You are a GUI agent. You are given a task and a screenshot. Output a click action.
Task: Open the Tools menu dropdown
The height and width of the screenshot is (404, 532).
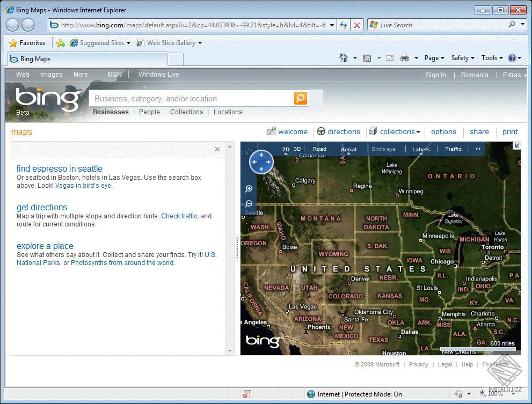pyautogui.click(x=490, y=57)
